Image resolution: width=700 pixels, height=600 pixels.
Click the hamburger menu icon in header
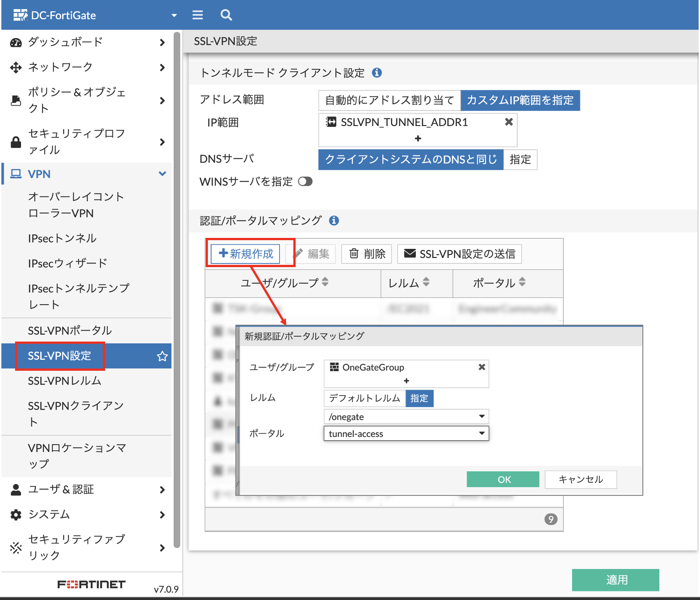point(197,15)
